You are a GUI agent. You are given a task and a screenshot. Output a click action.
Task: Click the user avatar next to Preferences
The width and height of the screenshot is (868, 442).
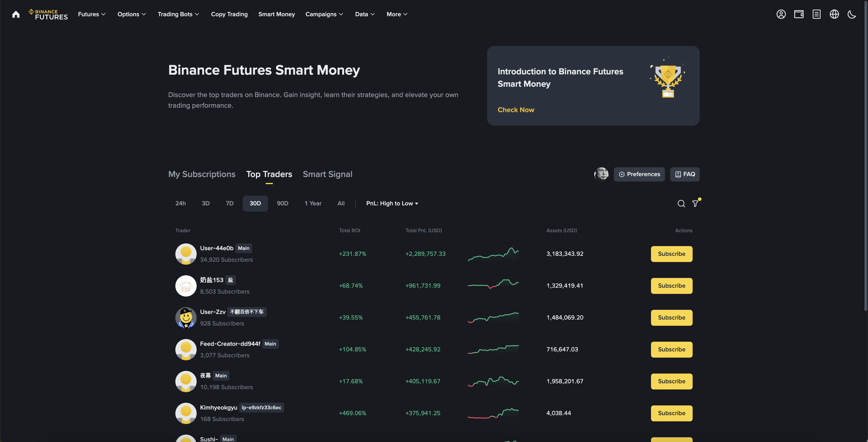(x=601, y=174)
